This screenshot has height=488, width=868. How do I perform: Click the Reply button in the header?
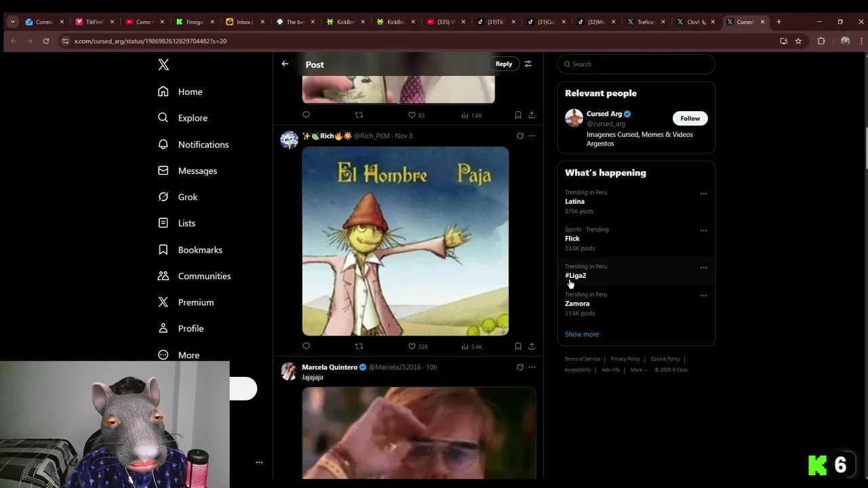(x=504, y=64)
